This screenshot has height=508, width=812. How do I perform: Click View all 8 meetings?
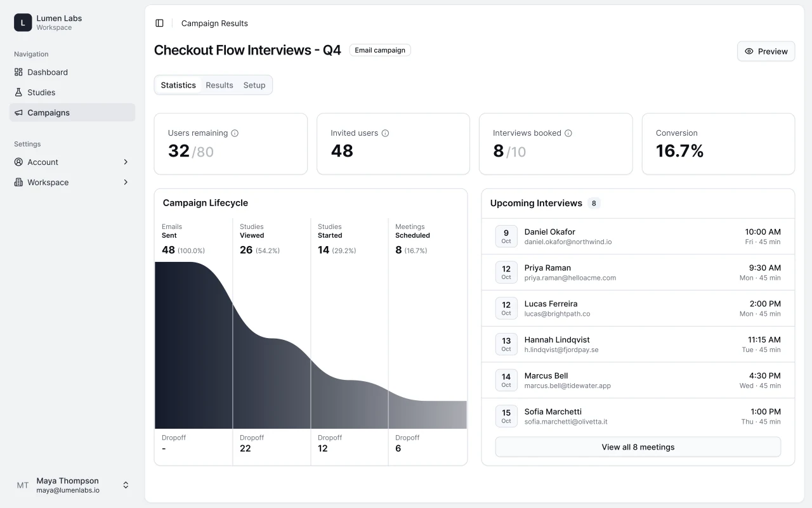(x=638, y=447)
